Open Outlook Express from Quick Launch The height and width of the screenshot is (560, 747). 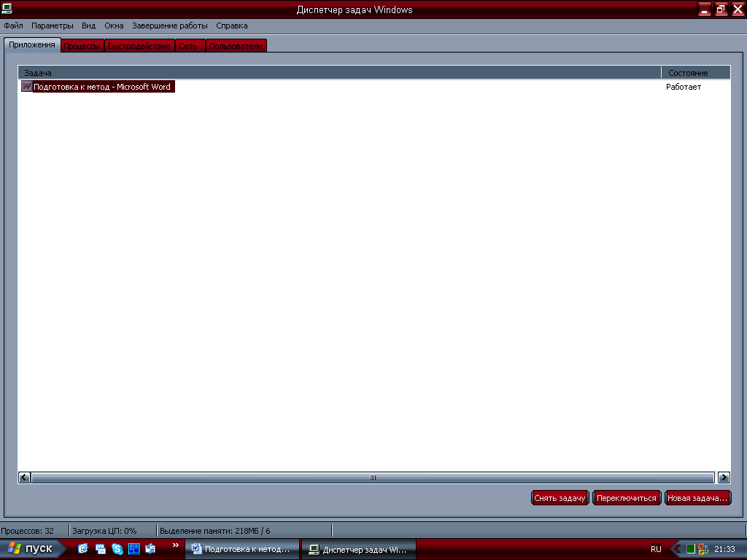(x=150, y=548)
